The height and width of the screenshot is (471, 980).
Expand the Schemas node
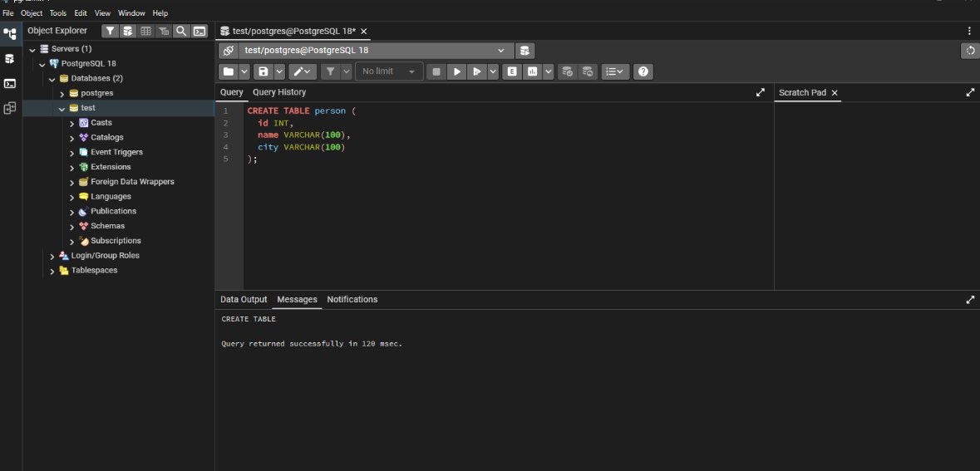[x=71, y=227]
